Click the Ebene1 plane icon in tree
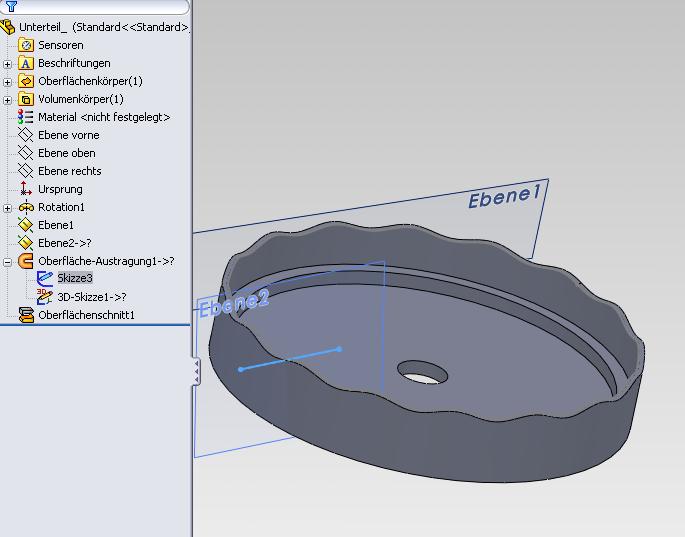The image size is (685, 537). 26,225
